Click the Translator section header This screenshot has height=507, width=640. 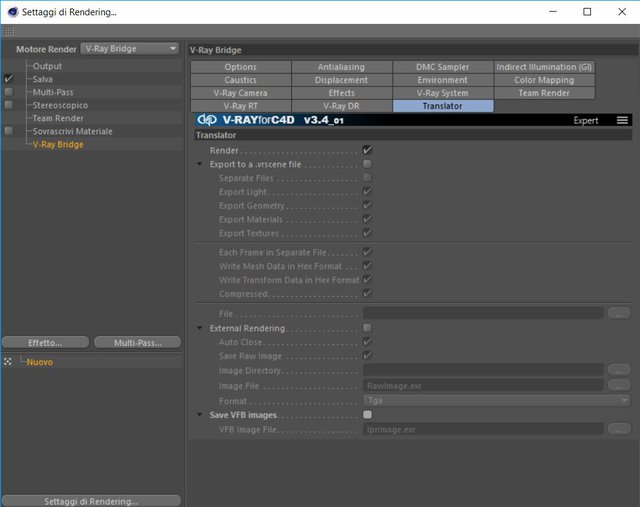tap(413, 135)
